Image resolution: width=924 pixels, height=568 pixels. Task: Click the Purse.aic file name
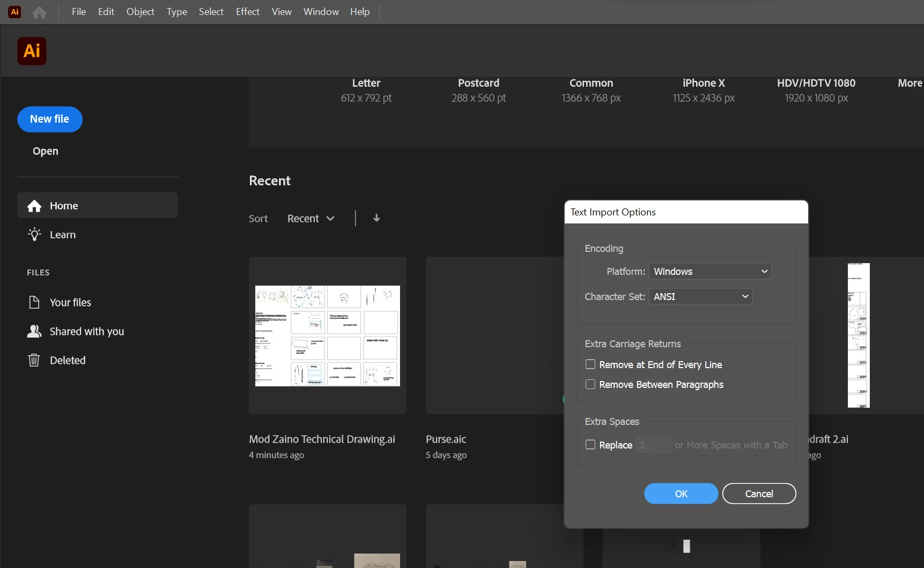[x=446, y=439]
